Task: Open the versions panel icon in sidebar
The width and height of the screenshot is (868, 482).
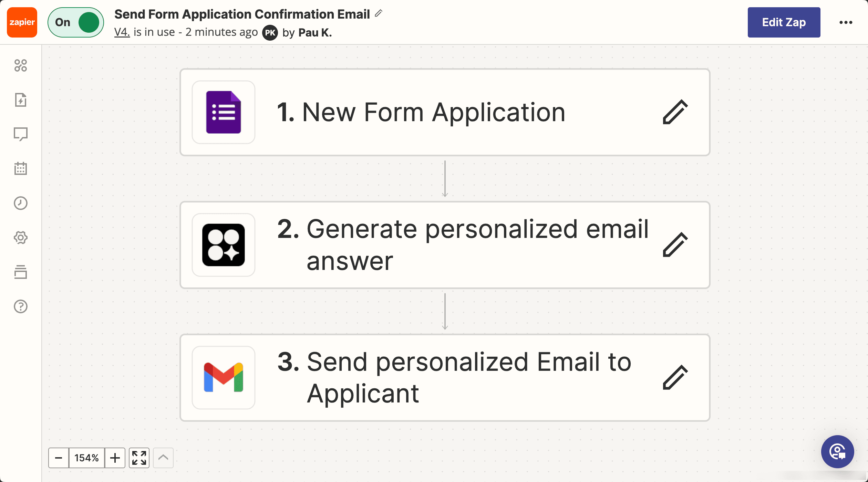Action: pos(21,272)
